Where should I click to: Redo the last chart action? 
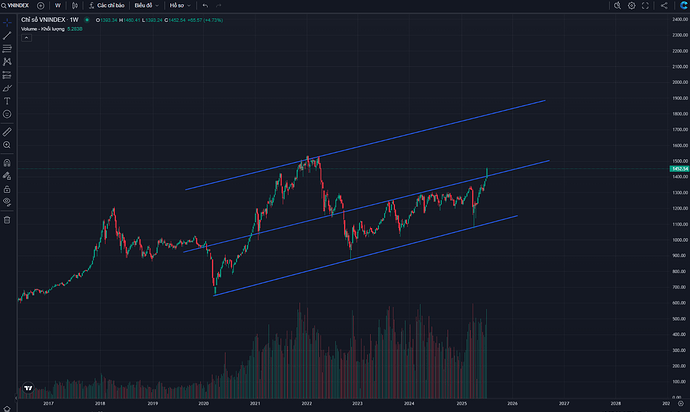[x=219, y=5]
